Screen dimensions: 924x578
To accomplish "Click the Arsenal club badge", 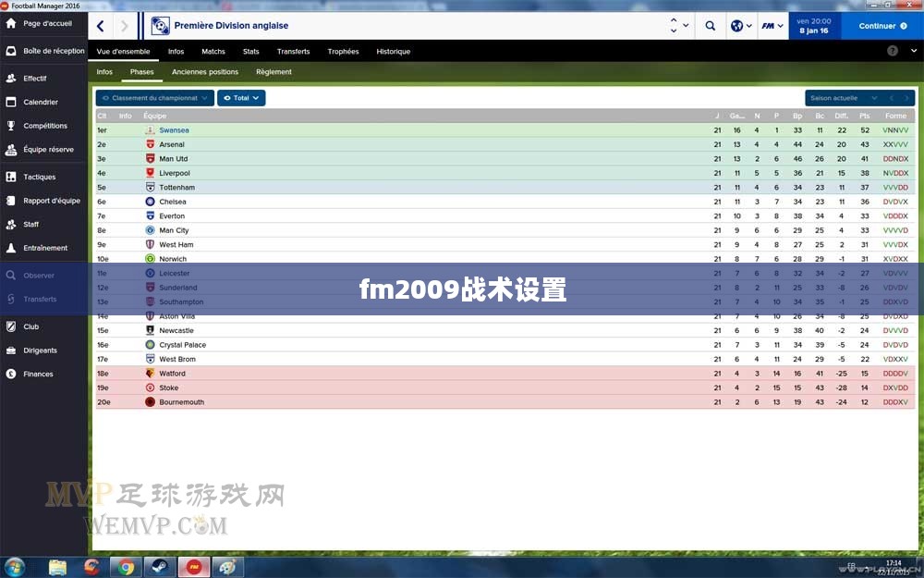I will click(x=150, y=144).
